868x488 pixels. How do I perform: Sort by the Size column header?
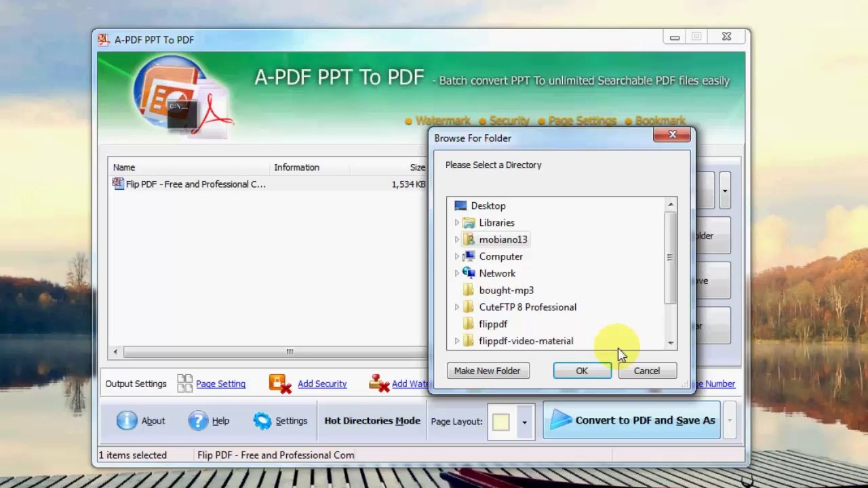(x=418, y=167)
